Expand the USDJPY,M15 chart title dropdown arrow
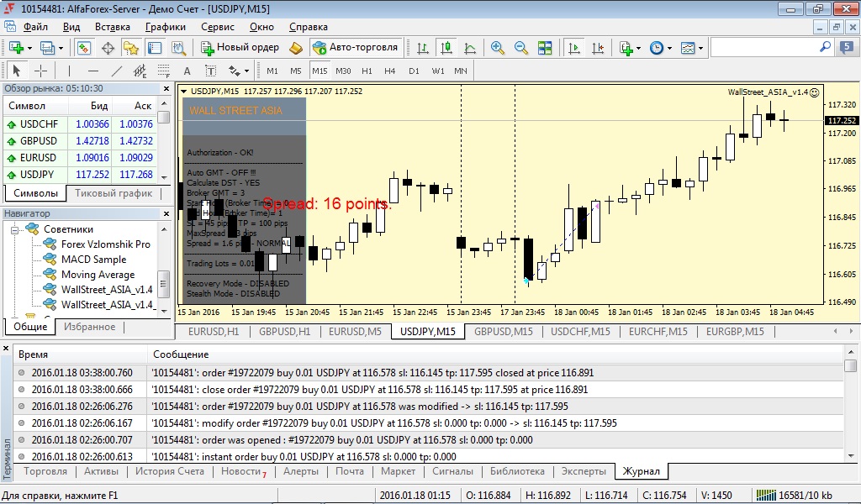This screenshot has height=504, width=861. point(183,92)
